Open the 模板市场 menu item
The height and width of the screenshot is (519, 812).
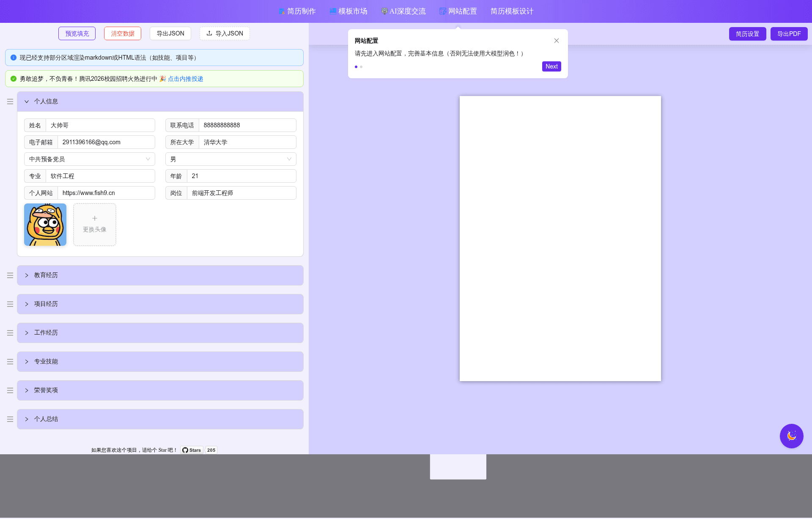tap(348, 11)
